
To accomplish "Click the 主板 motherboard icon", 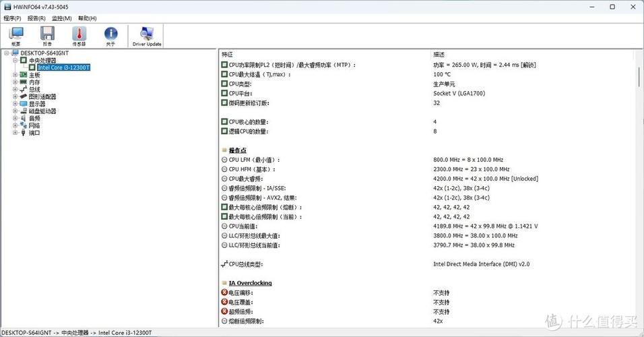I will pos(24,75).
